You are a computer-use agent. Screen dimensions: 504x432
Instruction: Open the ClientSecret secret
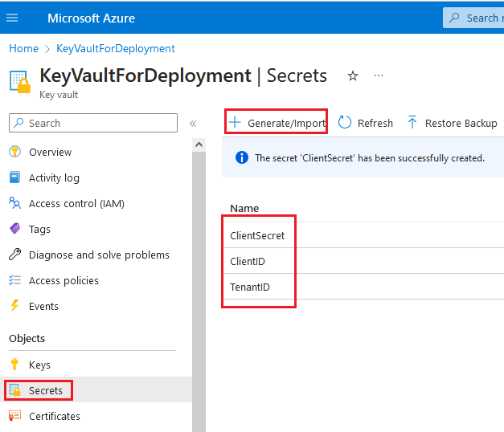coord(257,235)
